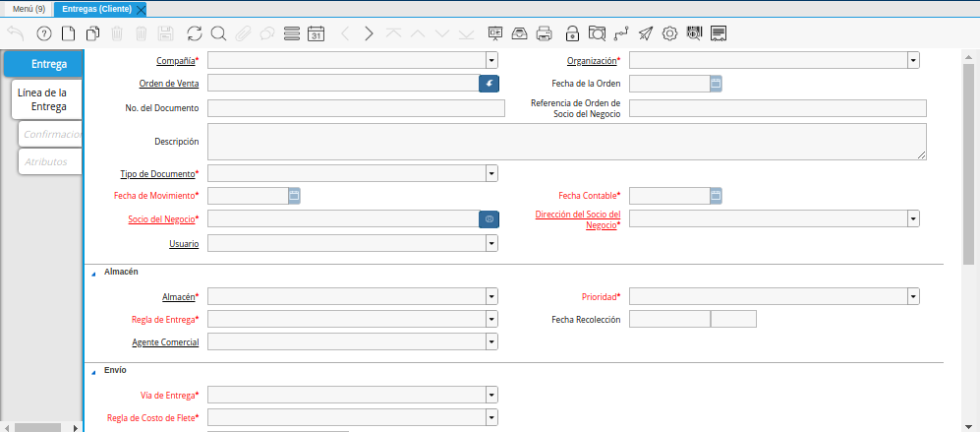Screen dimensions: 980x432
Task: Open calendar for Fecha Contable
Action: click(x=717, y=196)
